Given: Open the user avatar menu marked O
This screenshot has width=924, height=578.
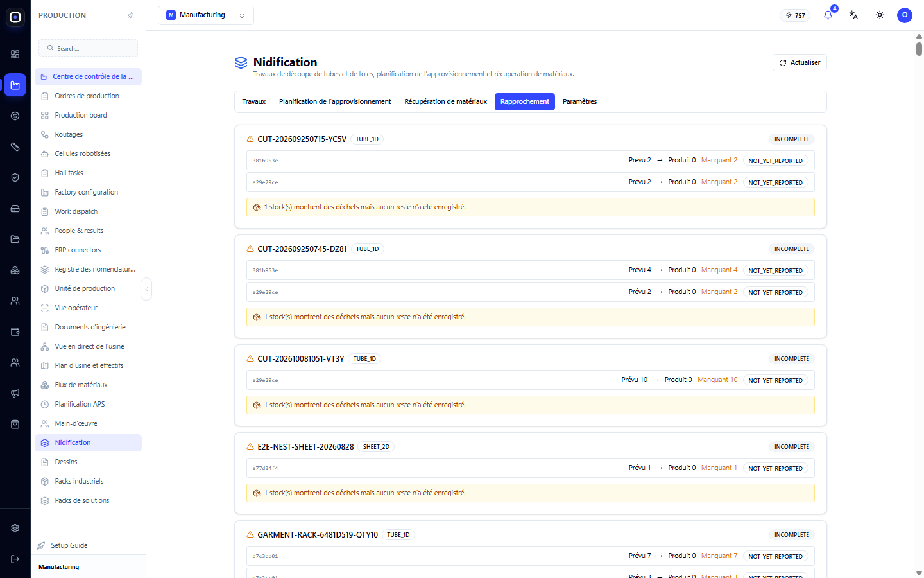Looking at the screenshot, I should [x=905, y=15].
